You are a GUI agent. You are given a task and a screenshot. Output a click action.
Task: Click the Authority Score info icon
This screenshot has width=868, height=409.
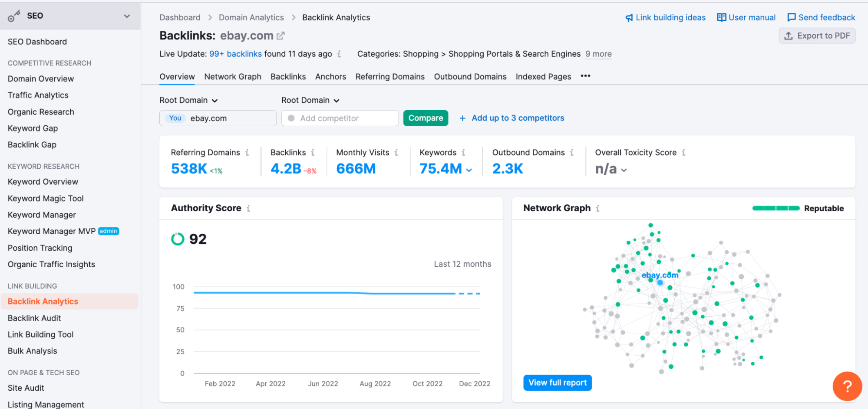[248, 208]
